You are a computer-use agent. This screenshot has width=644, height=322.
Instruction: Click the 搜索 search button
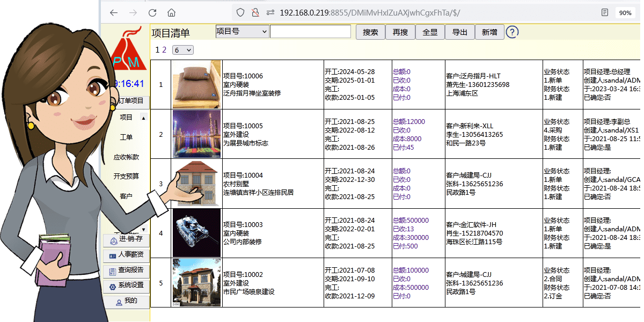[370, 32]
